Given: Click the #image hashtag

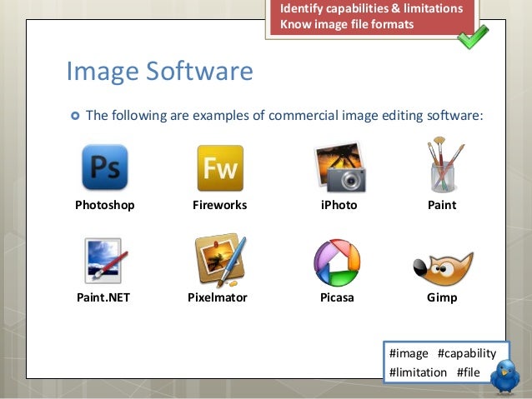Looking at the screenshot, I should pyautogui.click(x=409, y=353).
